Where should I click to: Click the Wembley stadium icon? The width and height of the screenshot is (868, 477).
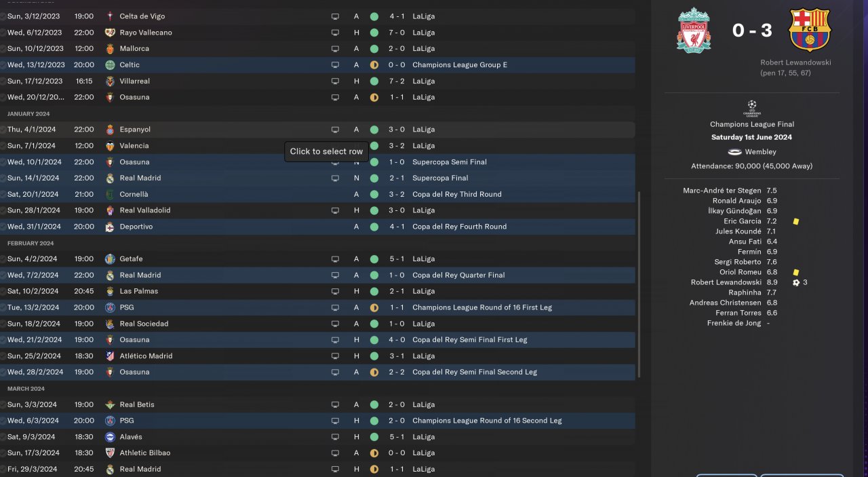click(734, 152)
